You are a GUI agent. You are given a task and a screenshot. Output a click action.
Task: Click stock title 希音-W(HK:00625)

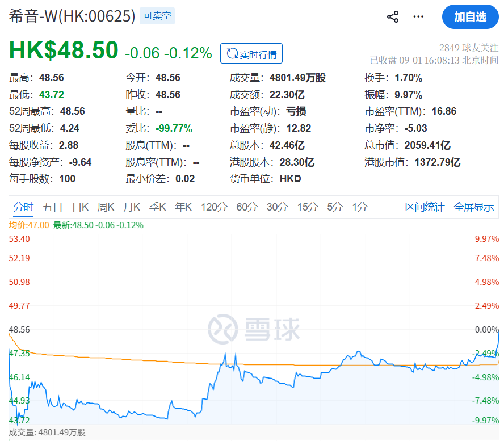(x=72, y=16)
